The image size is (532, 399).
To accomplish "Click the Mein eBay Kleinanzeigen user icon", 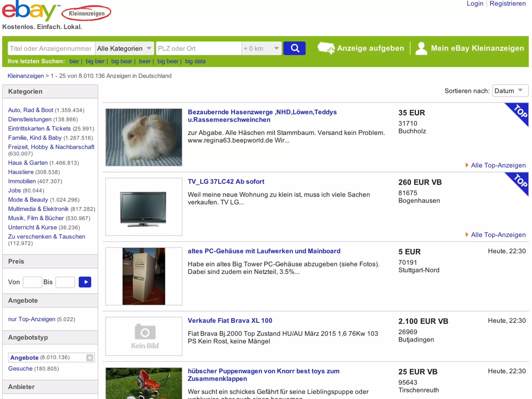I will coord(421,48).
